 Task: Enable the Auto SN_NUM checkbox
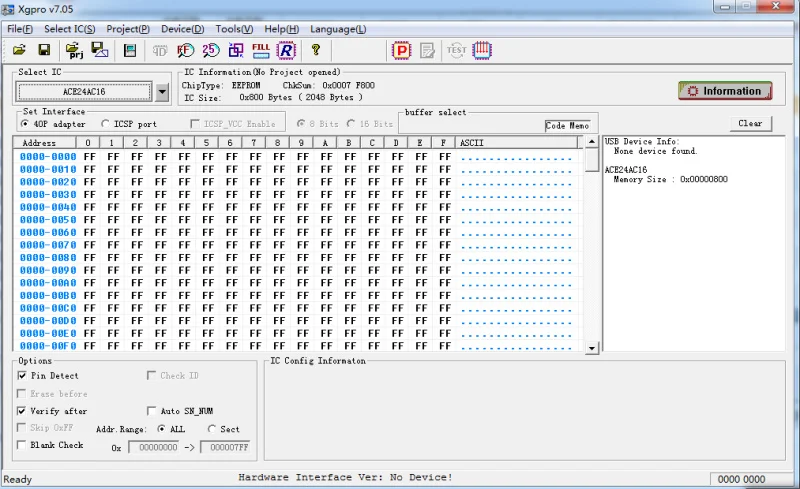[x=152, y=411]
